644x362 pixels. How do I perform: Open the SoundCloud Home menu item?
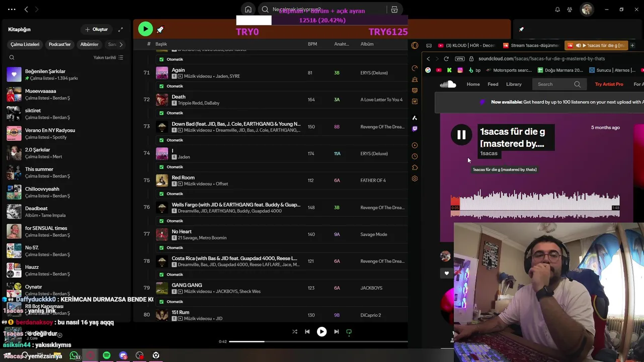(x=473, y=84)
